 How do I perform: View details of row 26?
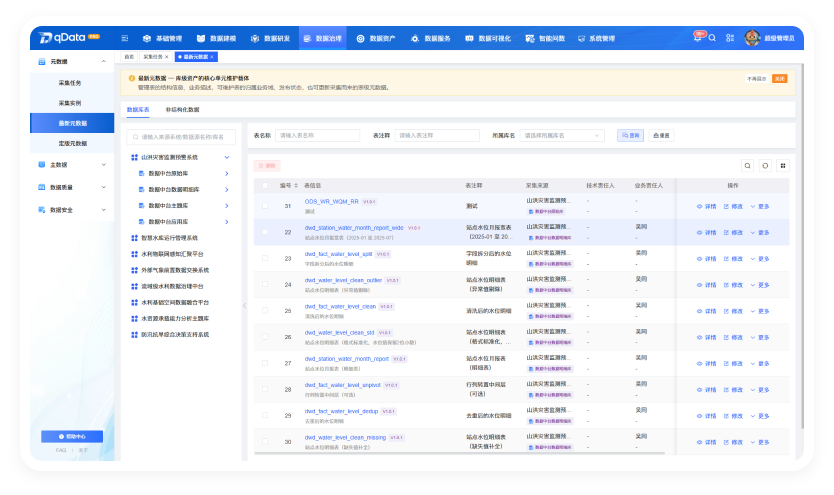pos(706,338)
